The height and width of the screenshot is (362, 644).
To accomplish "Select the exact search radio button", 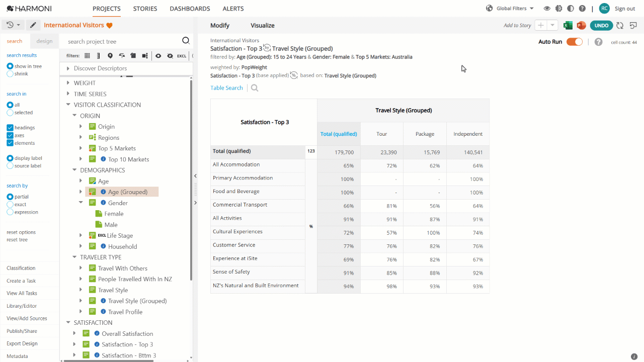I will [10, 205].
